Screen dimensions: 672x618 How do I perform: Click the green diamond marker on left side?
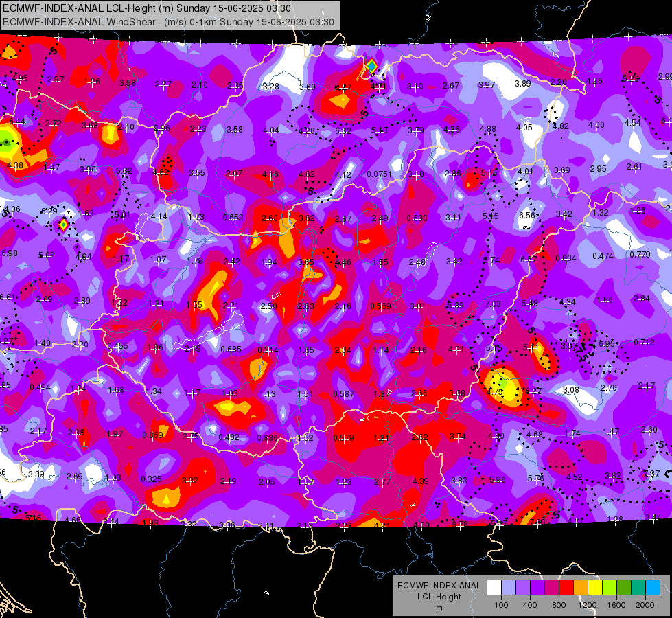point(63,224)
